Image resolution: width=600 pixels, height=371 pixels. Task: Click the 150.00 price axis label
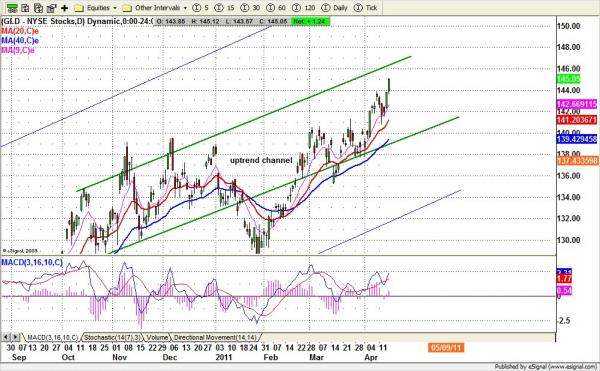(569, 26)
